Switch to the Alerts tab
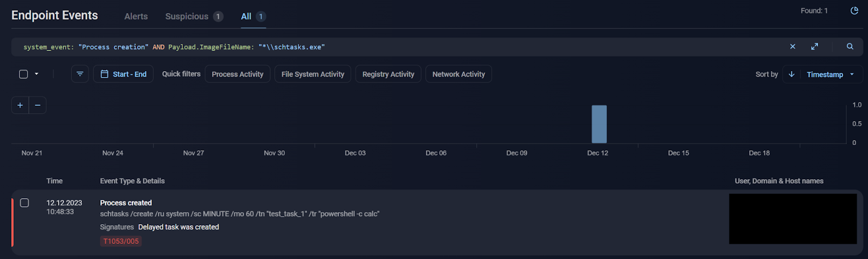The width and height of the screenshot is (868, 259). (136, 16)
